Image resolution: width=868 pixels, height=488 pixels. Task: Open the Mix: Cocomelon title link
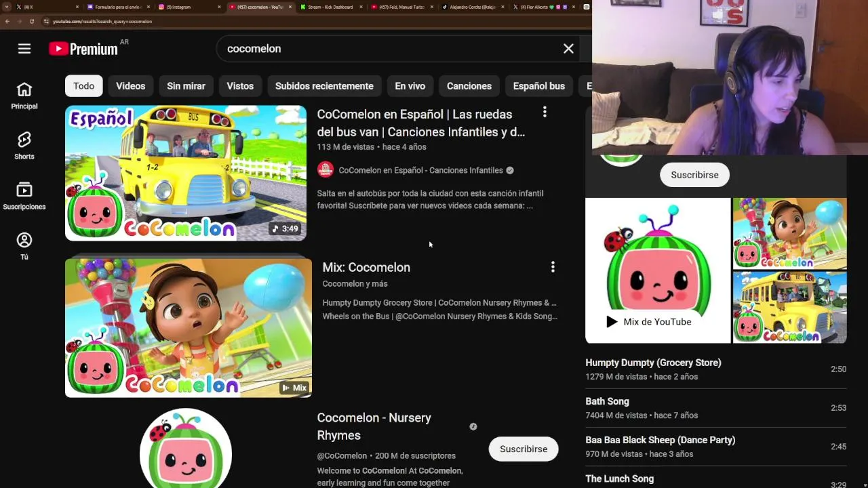pos(366,267)
